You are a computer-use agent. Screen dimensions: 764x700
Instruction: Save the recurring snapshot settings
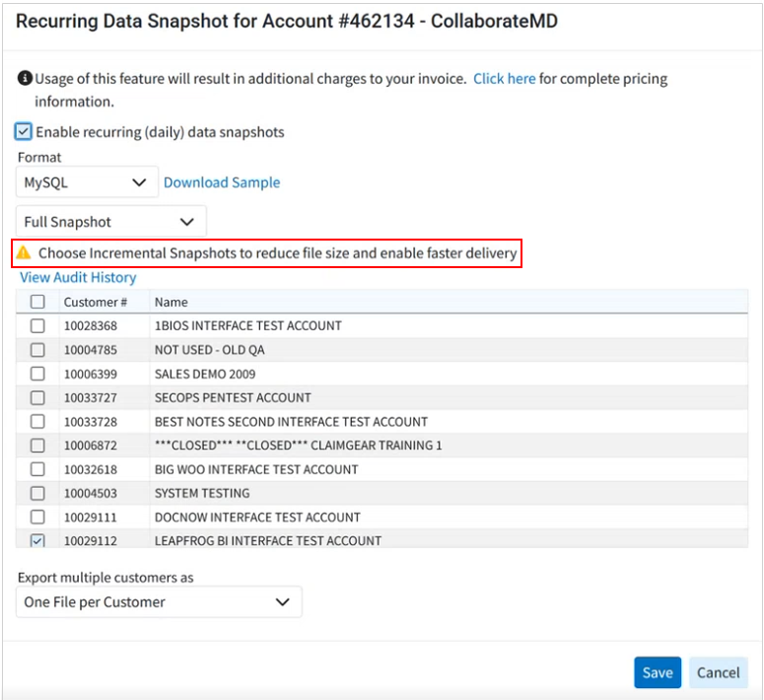pyautogui.click(x=658, y=672)
